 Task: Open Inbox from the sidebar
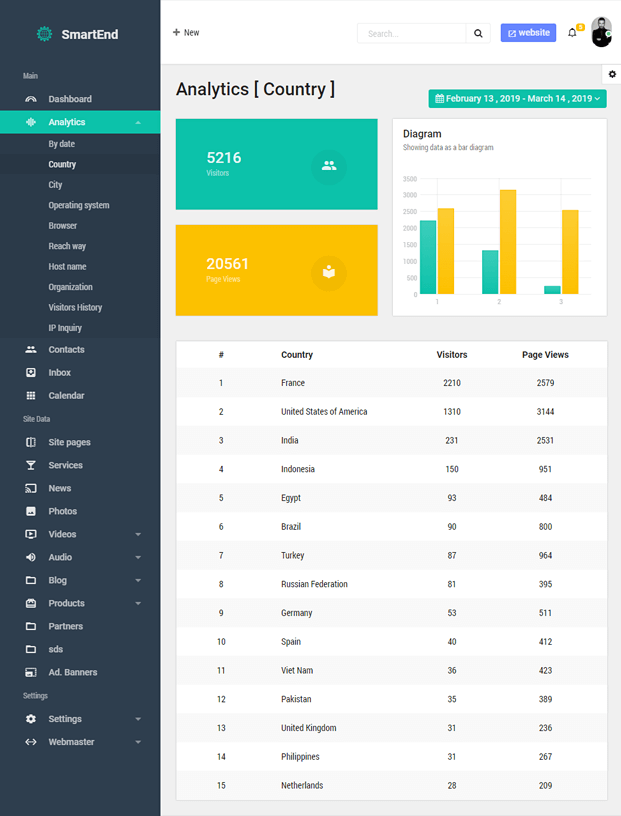click(59, 373)
